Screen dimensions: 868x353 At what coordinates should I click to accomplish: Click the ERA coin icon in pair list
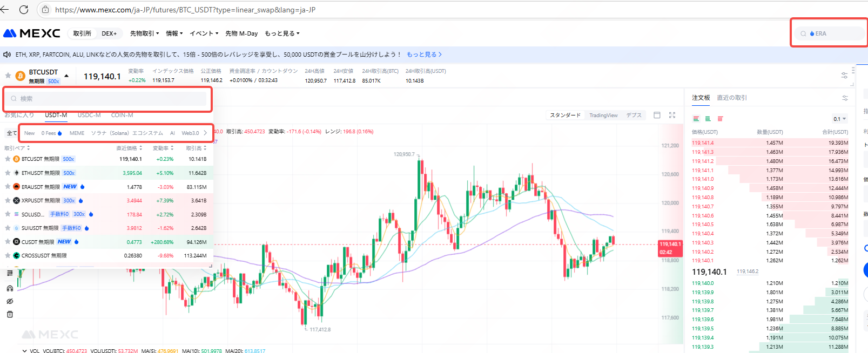click(x=16, y=187)
